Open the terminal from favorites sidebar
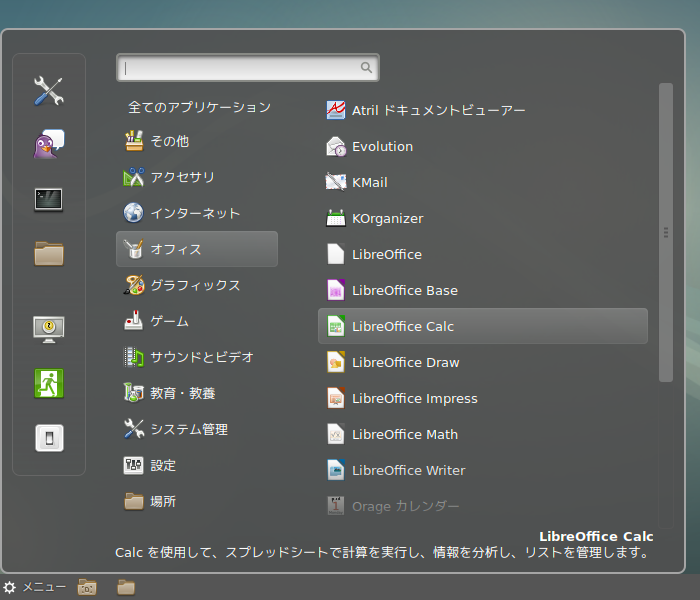Viewport: 700px width, 600px height. pyautogui.click(x=49, y=200)
